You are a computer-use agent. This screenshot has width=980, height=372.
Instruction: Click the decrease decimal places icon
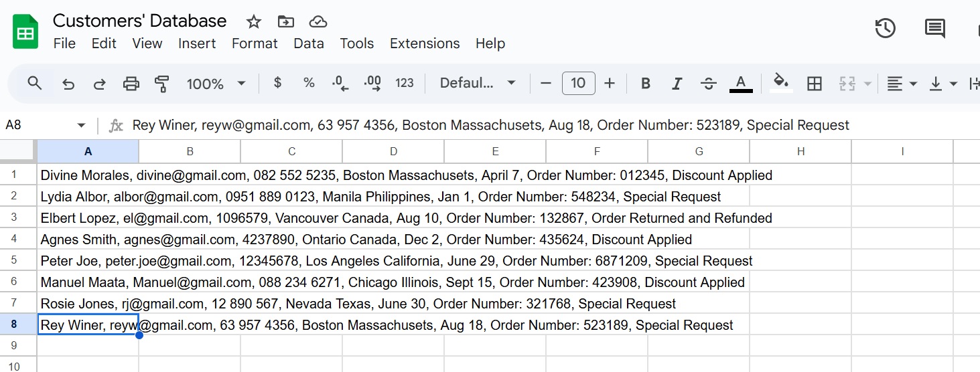coord(340,84)
